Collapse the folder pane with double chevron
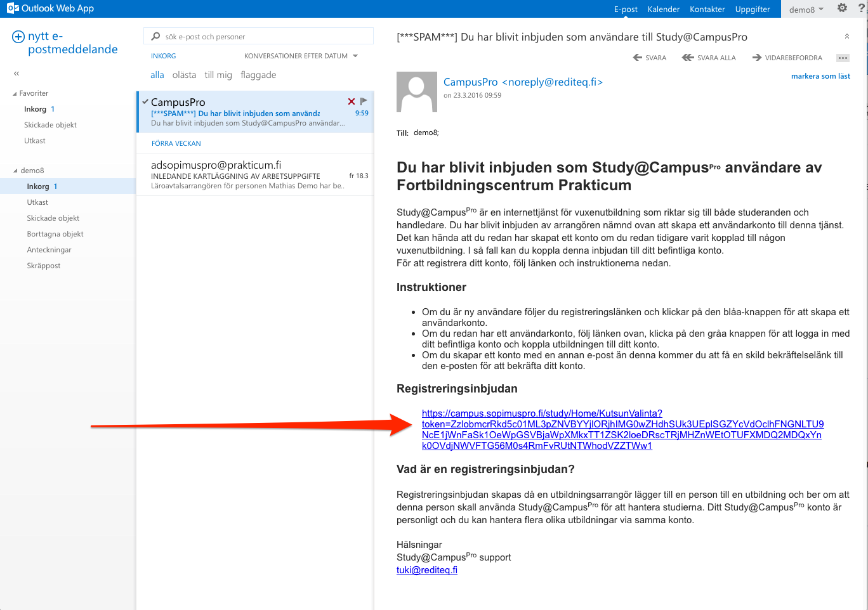The width and height of the screenshot is (868, 610). coord(16,74)
